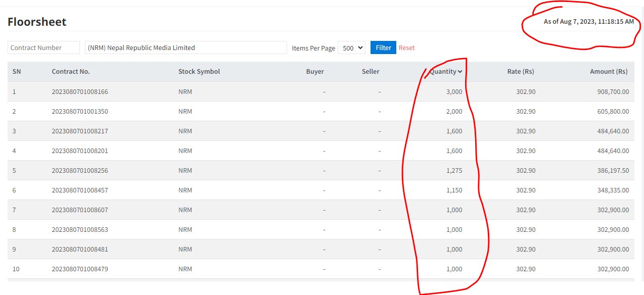
Task: Select contract number 2023080701008479
Action: [80, 269]
